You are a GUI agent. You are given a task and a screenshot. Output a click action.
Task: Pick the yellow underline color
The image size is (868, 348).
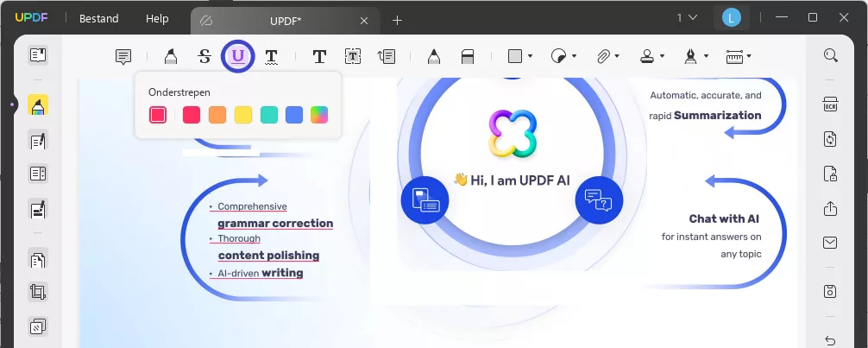coord(243,115)
